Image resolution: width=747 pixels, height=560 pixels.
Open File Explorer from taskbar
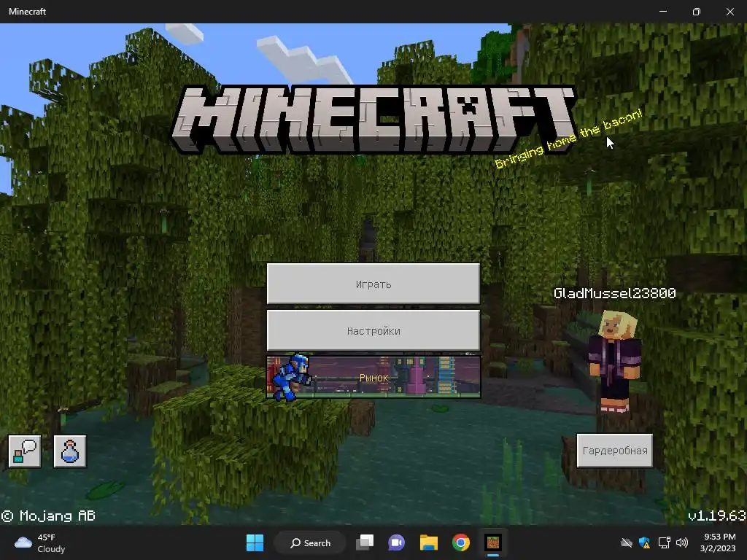(429, 542)
